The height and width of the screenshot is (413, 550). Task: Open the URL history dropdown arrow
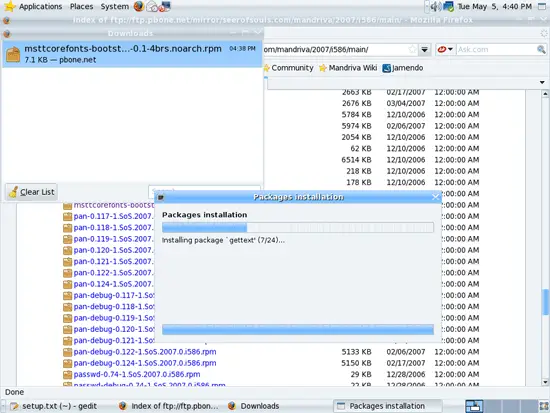tap(424, 49)
